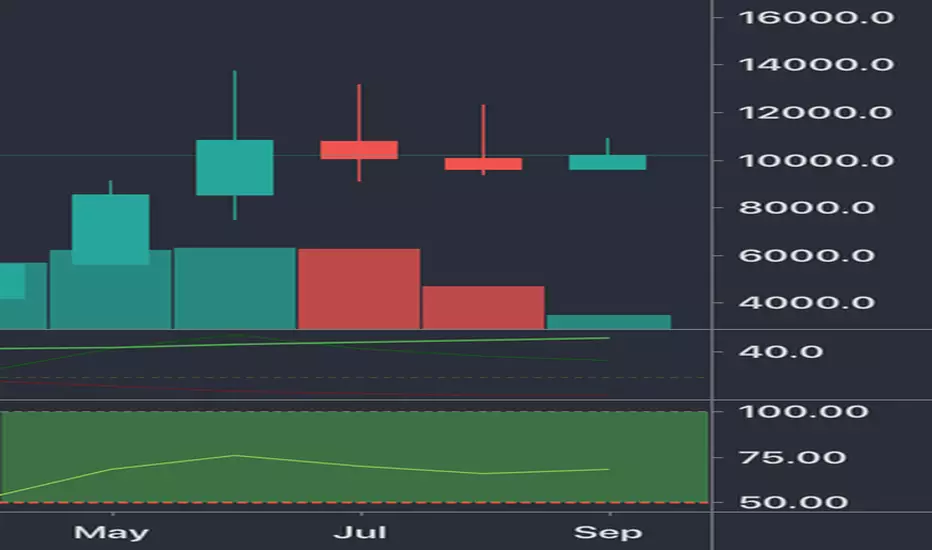This screenshot has width=932, height=550.
Task: Click the 10000.0 price axis label
Action: coord(816,161)
